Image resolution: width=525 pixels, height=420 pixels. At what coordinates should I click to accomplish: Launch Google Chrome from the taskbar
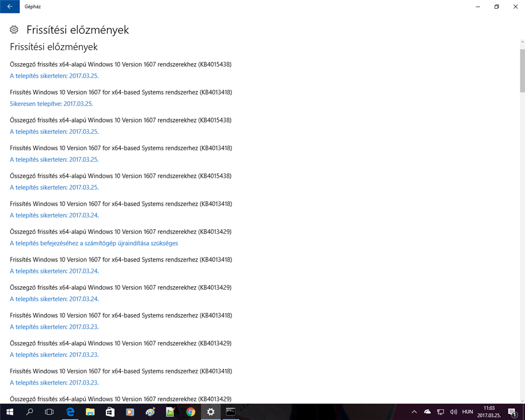pyautogui.click(x=191, y=412)
